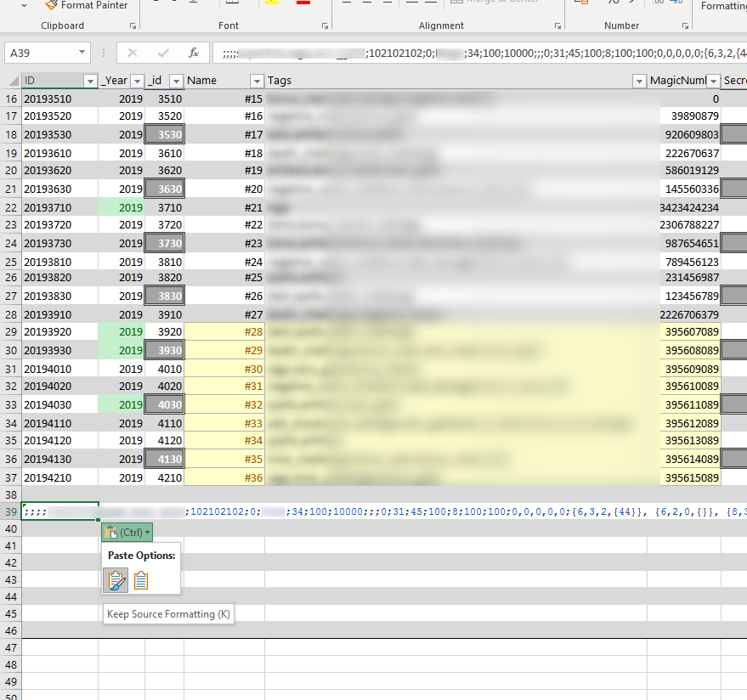The image size is (747, 700).
Task: Click cell with ID 20193510
Action: [60, 99]
